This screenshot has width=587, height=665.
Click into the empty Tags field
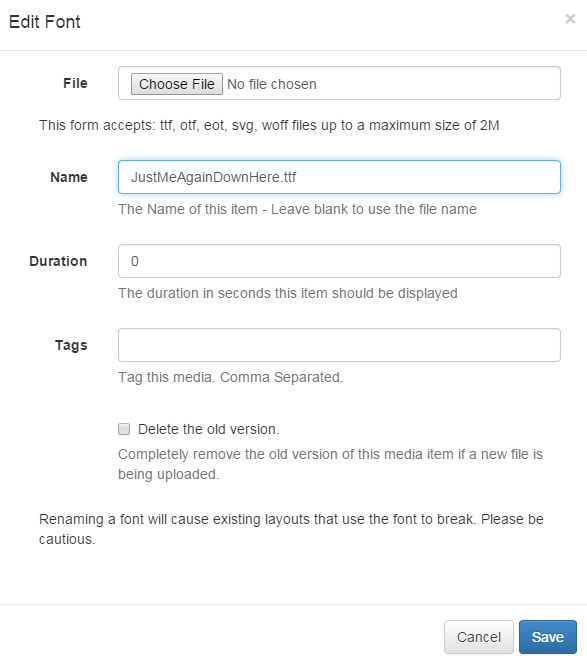pos(339,345)
